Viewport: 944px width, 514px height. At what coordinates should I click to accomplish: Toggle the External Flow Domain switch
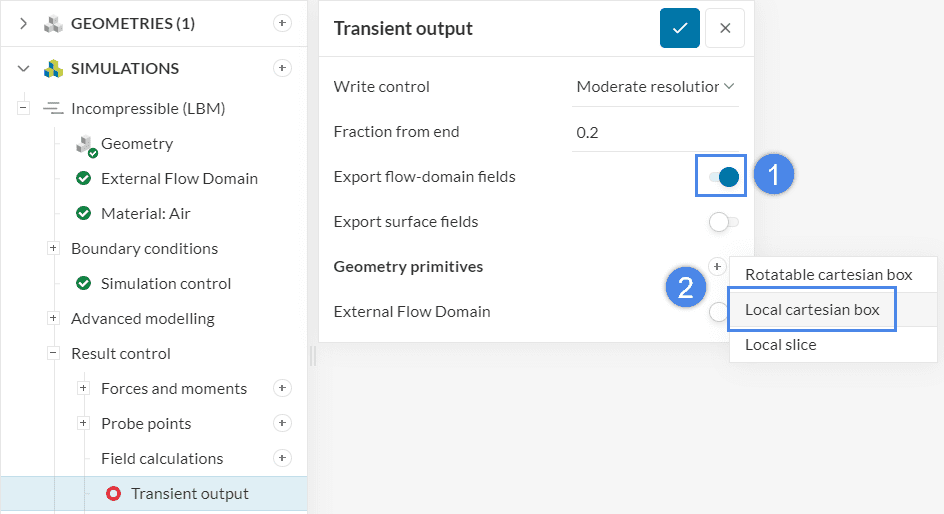point(718,312)
